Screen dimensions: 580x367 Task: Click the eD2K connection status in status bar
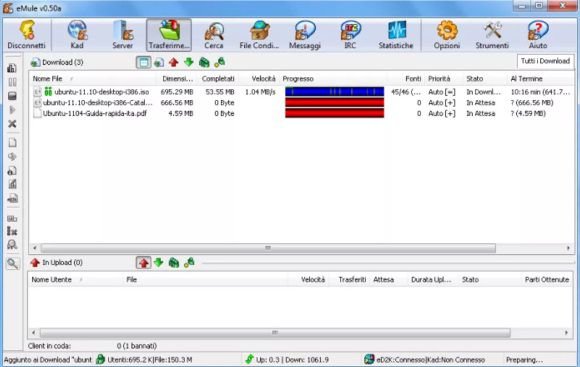[430, 360]
